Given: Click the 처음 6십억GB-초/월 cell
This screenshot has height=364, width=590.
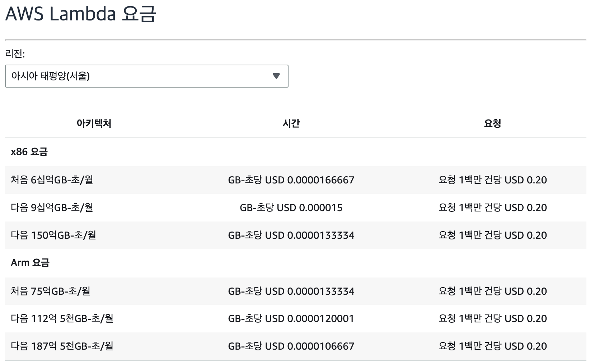Looking at the screenshot, I should [52, 180].
